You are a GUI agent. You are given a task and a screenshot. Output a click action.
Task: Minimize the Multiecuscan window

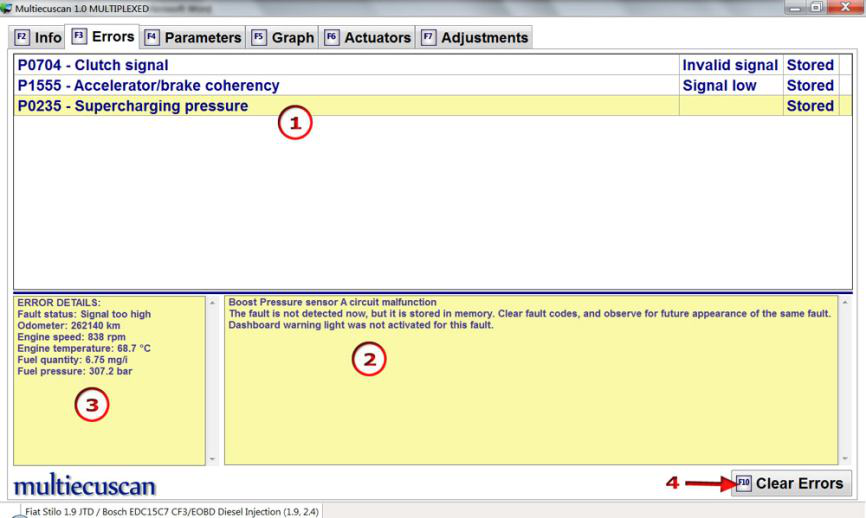coord(796,8)
